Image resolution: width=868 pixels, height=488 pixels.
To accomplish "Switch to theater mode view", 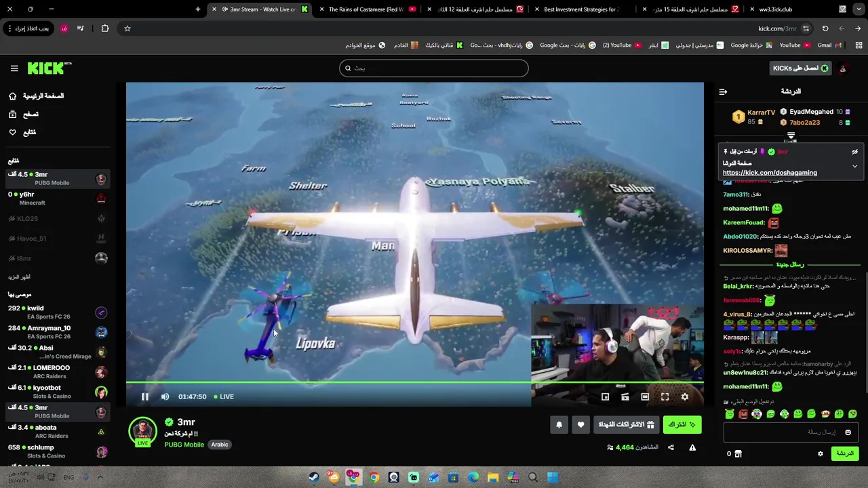I will click(x=645, y=396).
